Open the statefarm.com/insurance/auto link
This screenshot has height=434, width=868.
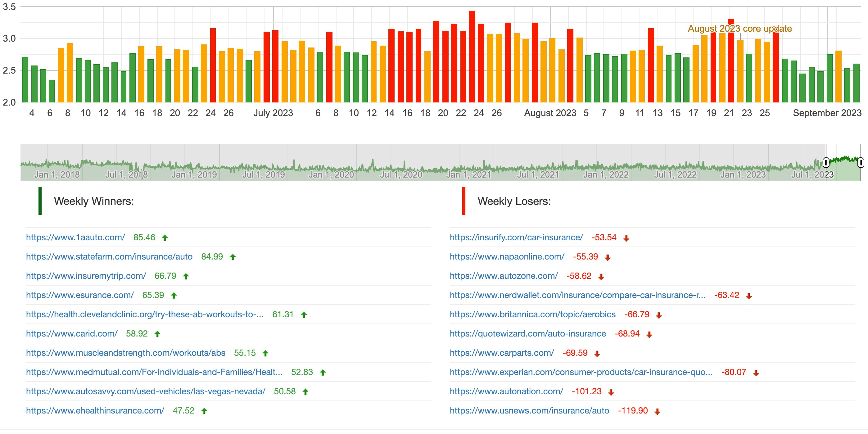pyautogui.click(x=109, y=257)
